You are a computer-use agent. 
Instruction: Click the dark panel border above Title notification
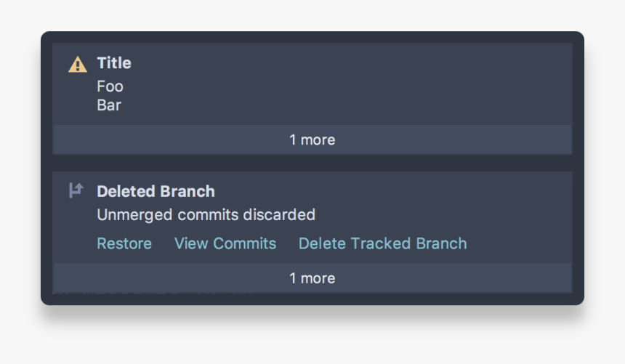[312, 37]
